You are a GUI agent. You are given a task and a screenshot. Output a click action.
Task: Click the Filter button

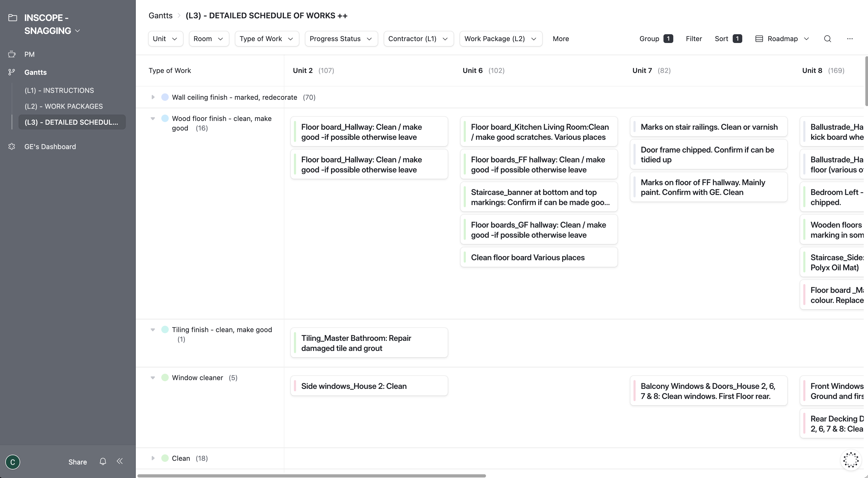[x=694, y=39]
